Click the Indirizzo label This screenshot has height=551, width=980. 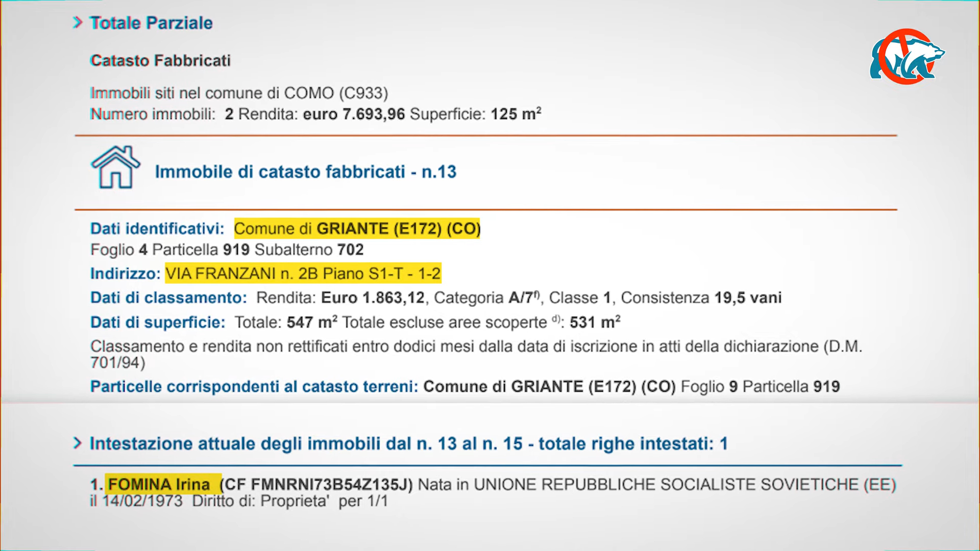(x=126, y=274)
